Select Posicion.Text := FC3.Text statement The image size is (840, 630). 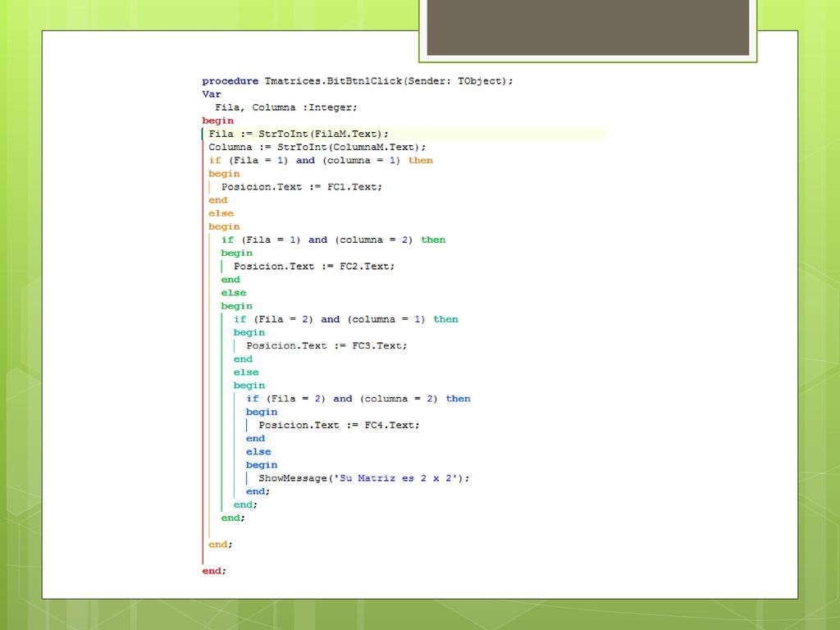pos(326,345)
